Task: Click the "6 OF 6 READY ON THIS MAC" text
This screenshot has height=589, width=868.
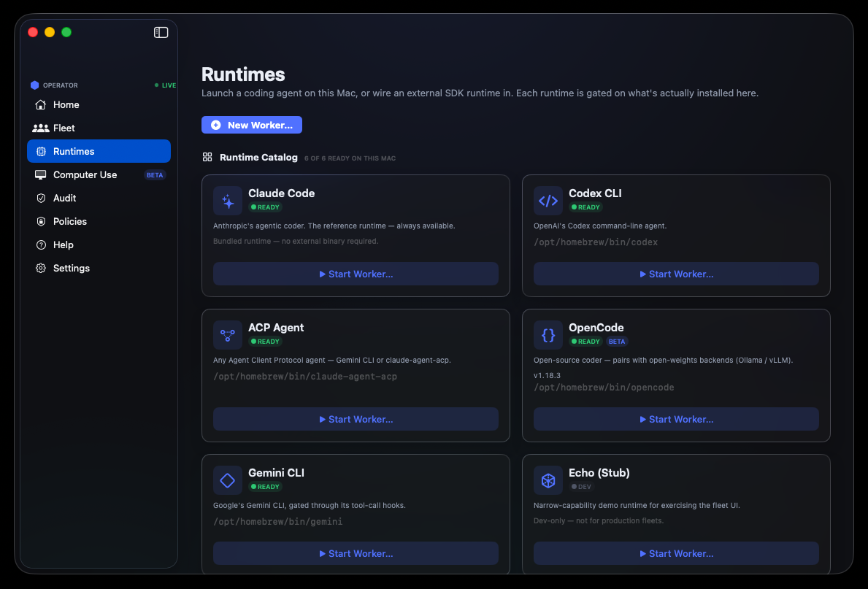Action: tap(350, 158)
